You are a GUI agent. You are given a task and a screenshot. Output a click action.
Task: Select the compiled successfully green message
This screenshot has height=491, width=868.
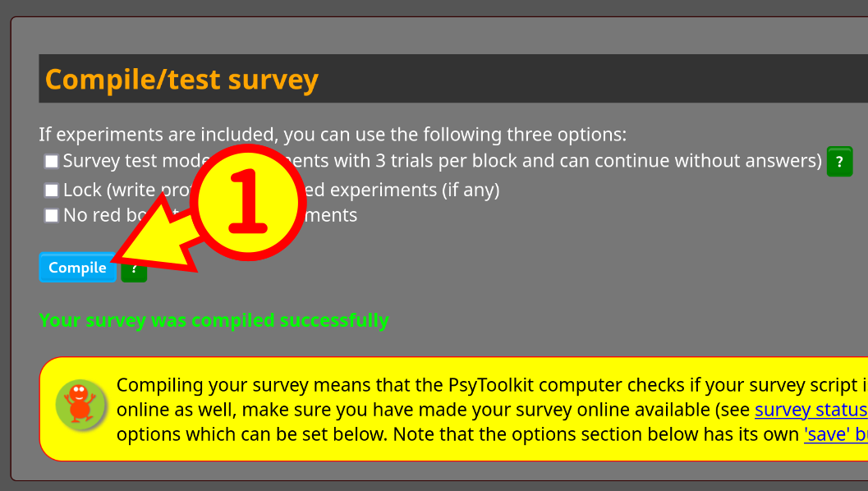point(214,320)
